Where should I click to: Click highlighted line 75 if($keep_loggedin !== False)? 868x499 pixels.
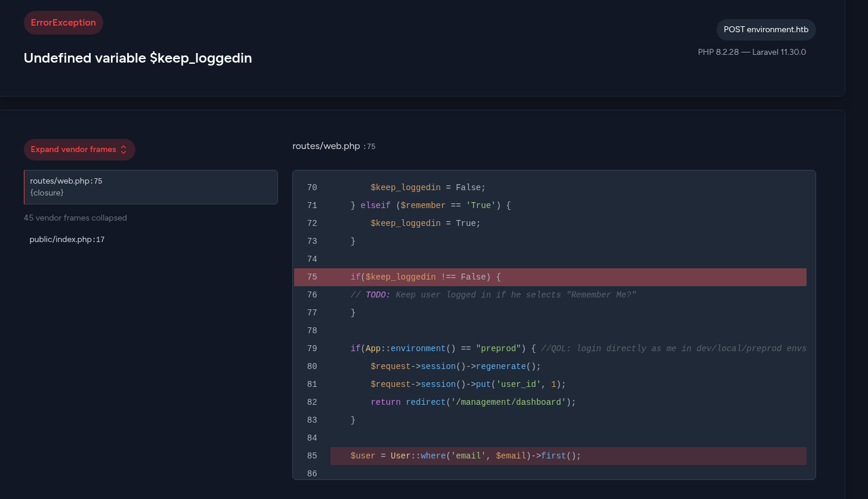(550, 277)
